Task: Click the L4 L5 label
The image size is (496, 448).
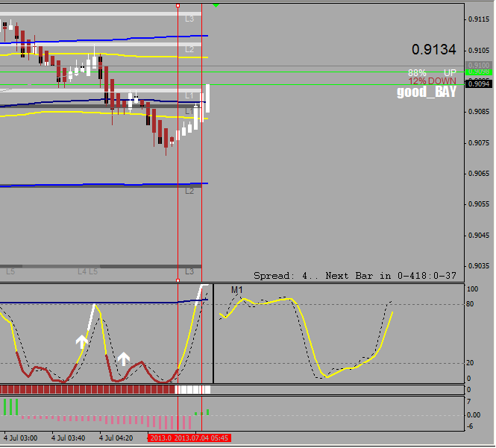Action: point(87,271)
